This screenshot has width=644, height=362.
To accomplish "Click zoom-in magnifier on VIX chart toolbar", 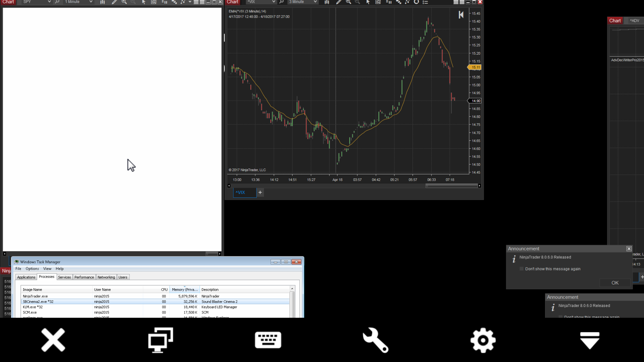I will click(348, 2).
